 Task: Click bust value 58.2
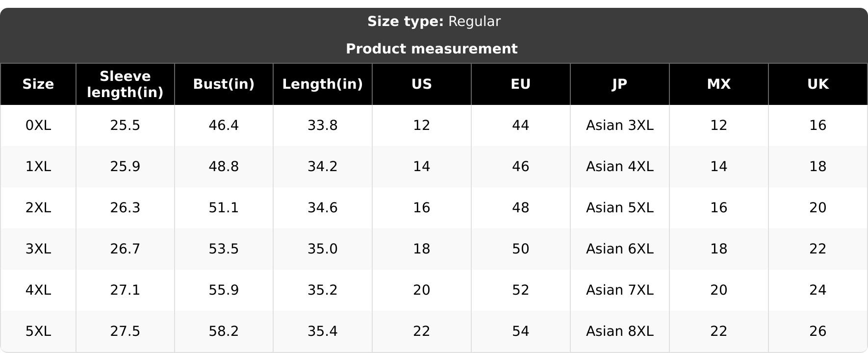(x=224, y=331)
